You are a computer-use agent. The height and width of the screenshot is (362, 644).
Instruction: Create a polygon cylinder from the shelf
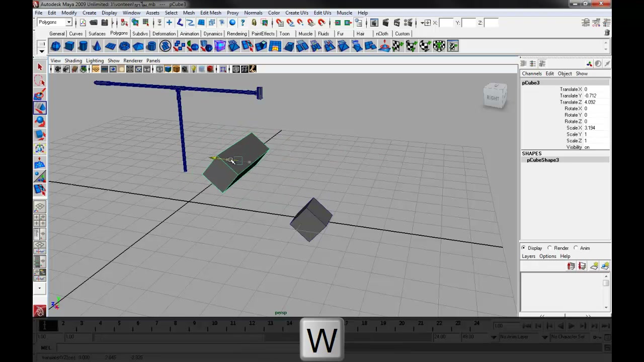point(83,46)
